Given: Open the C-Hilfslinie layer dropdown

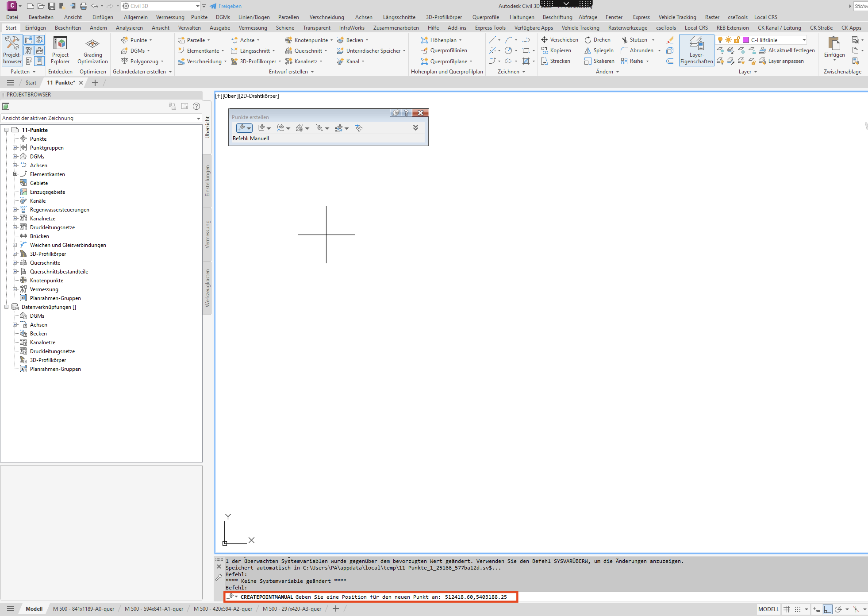Looking at the screenshot, I should tap(804, 40).
